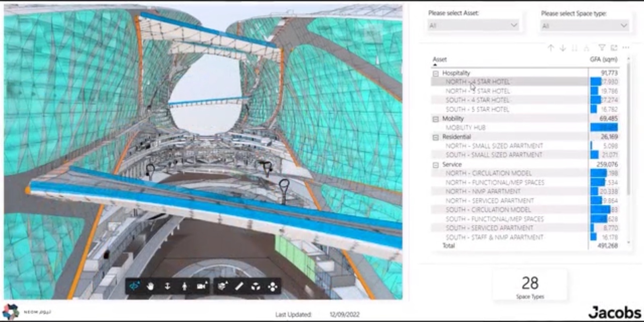Sort by Asset column header
The width and height of the screenshot is (644, 322).
tap(440, 59)
